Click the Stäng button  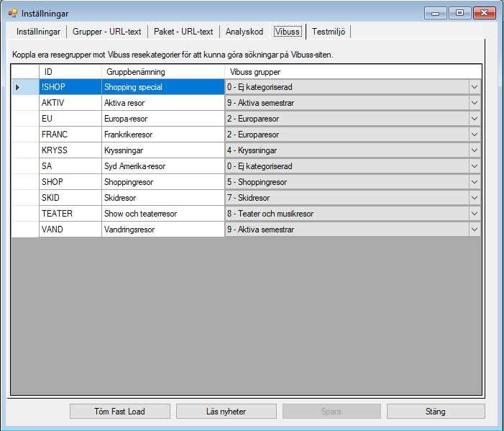click(x=436, y=411)
